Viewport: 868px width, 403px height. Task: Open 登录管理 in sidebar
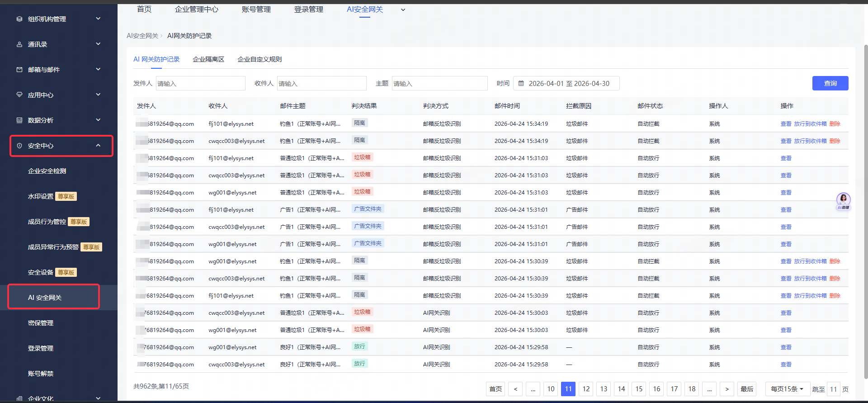[41, 348]
